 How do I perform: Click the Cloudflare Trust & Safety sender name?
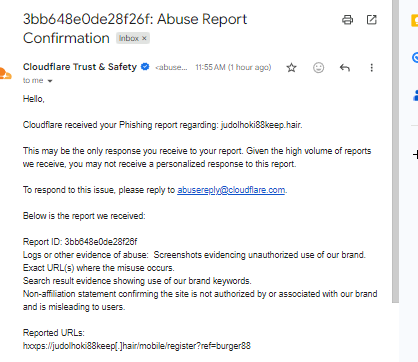(80, 67)
